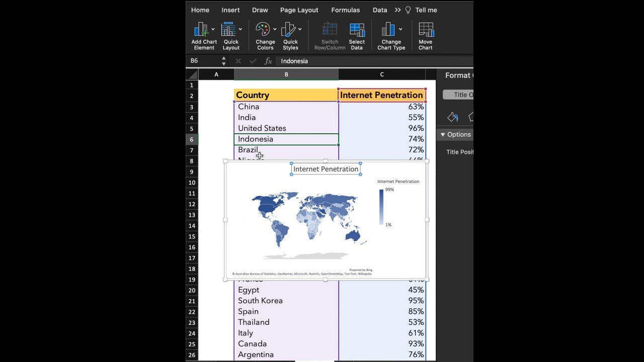Viewport: 644px width, 362px height.
Task: Select the Thailand cell
Action: tap(286, 322)
